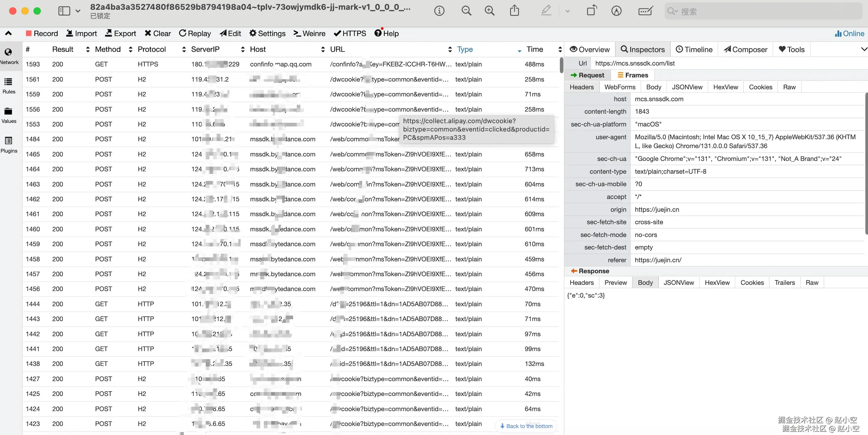Click Back to the bottom button
Screen dimensions: 868x435
tap(526, 426)
